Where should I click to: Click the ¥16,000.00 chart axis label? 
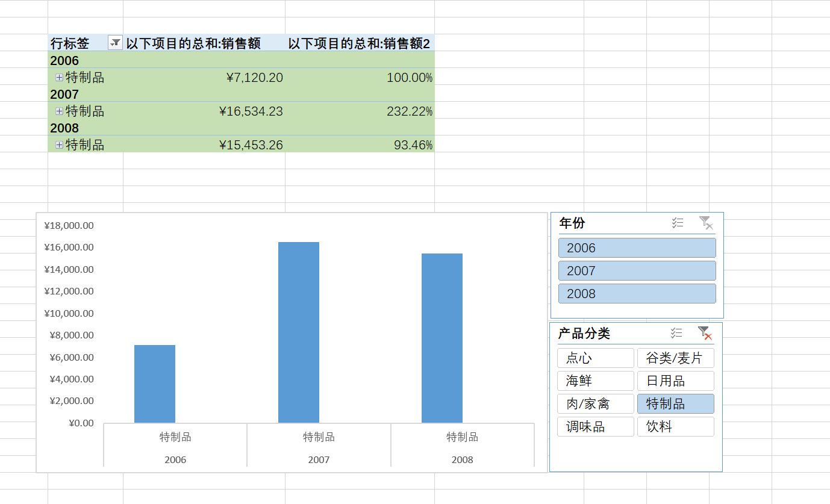click(x=69, y=247)
